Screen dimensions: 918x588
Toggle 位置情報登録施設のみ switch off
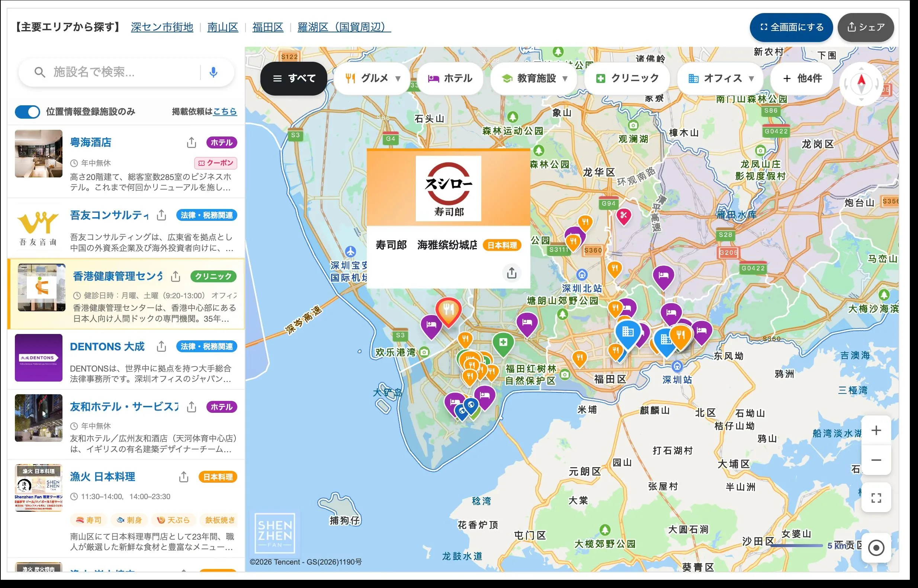(x=28, y=112)
